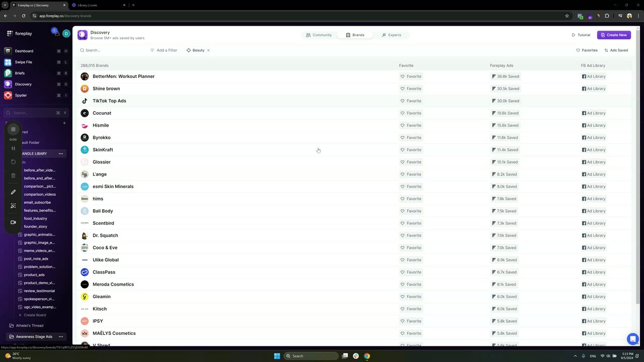Toggle Favorite for Dr. Squatch

411,235
